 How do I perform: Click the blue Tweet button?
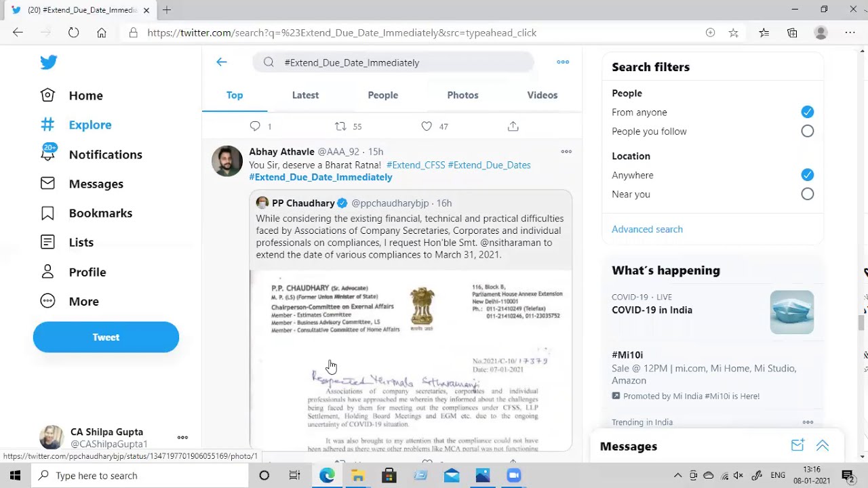click(106, 337)
